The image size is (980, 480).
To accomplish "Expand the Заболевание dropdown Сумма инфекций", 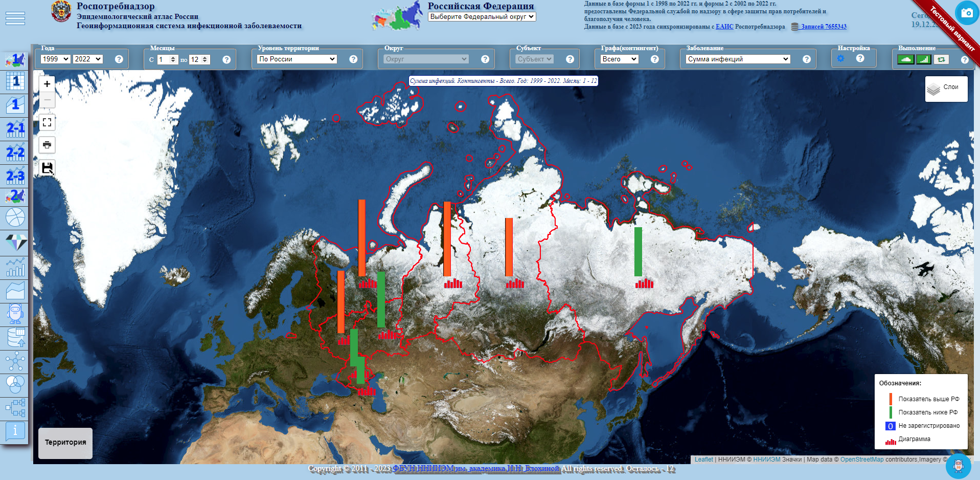I will [738, 59].
